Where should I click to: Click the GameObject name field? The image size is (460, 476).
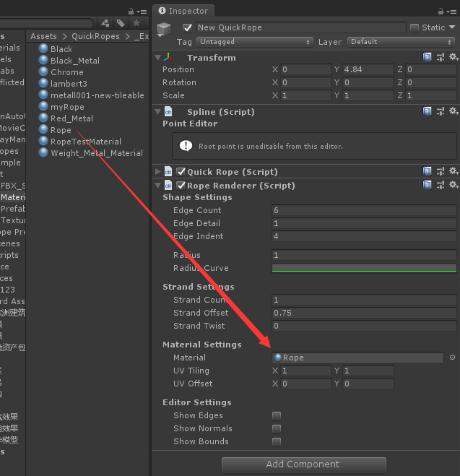tap(300, 27)
